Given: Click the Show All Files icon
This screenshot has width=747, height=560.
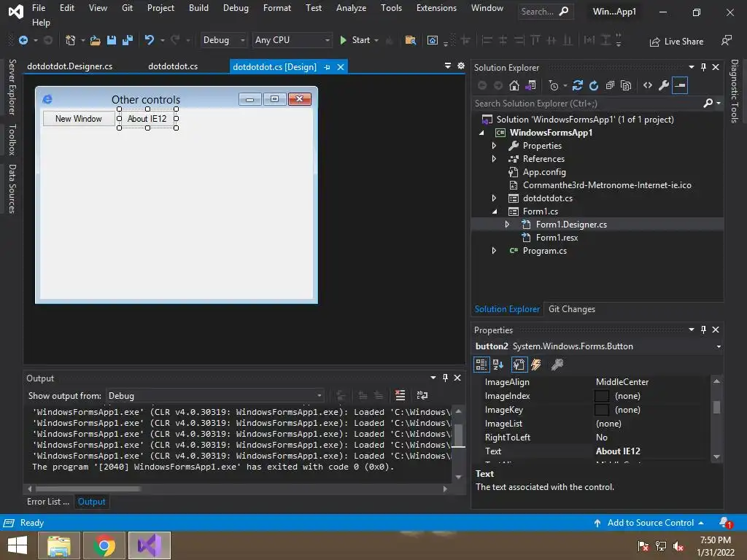Looking at the screenshot, I should point(626,86).
